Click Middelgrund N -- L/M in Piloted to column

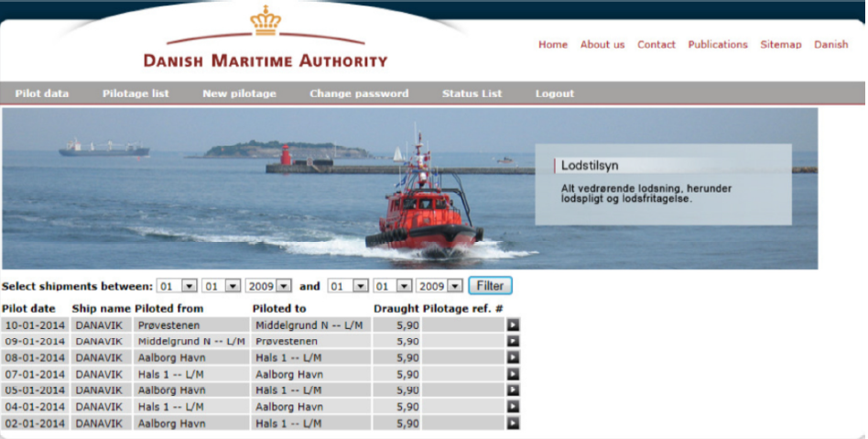click(309, 325)
